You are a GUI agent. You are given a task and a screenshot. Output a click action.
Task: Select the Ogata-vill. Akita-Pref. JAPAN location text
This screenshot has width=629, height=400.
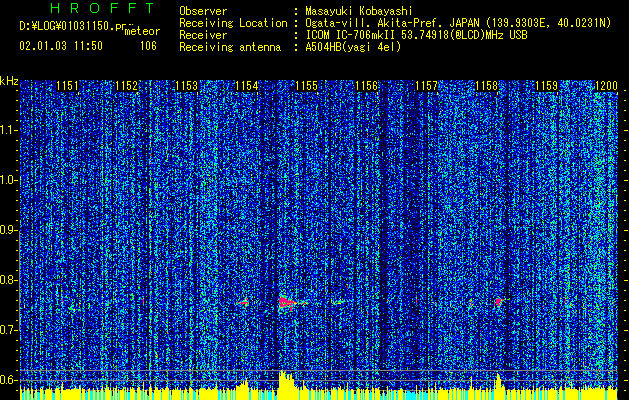coord(458,23)
